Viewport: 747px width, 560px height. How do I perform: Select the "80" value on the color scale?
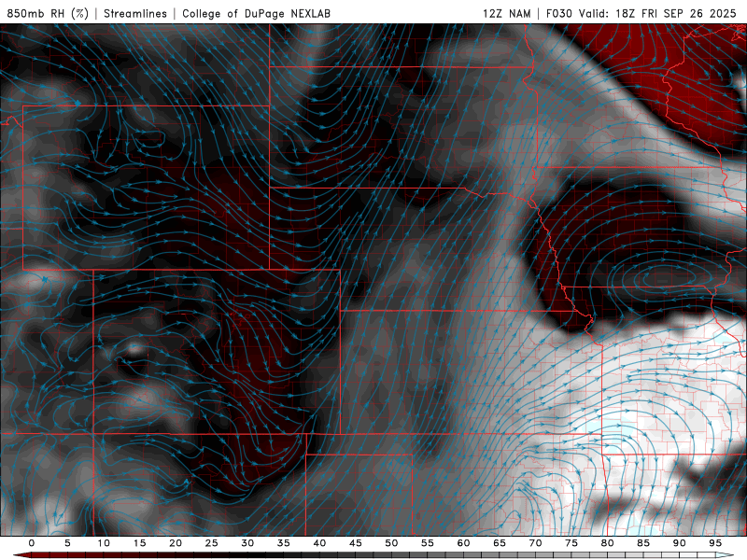[608, 543]
